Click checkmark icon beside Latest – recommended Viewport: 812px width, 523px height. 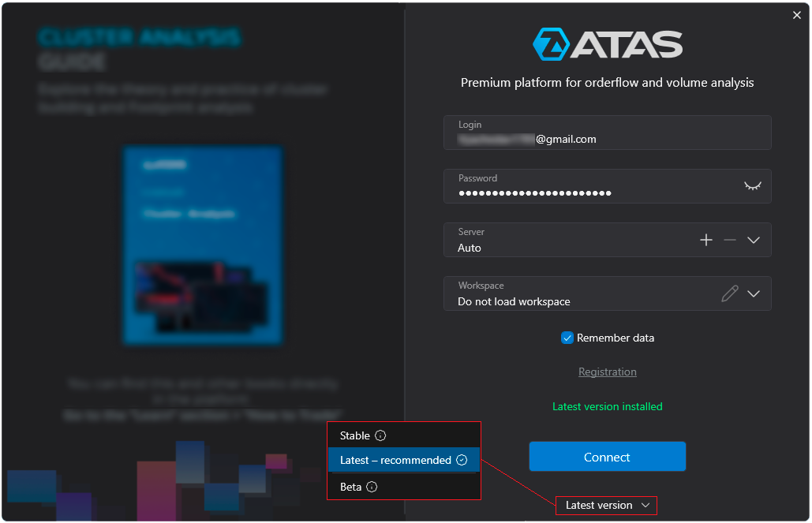(462, 460)
